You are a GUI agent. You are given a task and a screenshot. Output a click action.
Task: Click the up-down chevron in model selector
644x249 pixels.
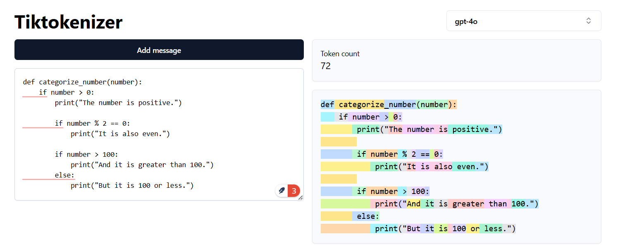point(588,21)
